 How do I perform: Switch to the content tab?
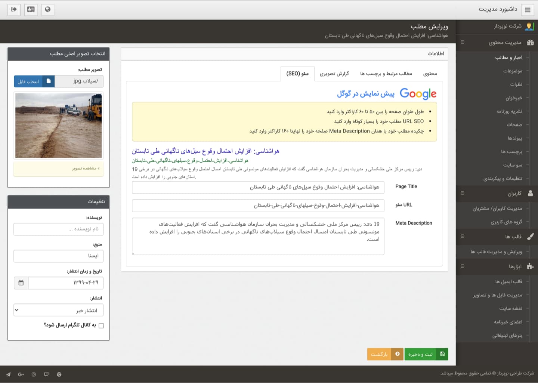pos(430,74)
